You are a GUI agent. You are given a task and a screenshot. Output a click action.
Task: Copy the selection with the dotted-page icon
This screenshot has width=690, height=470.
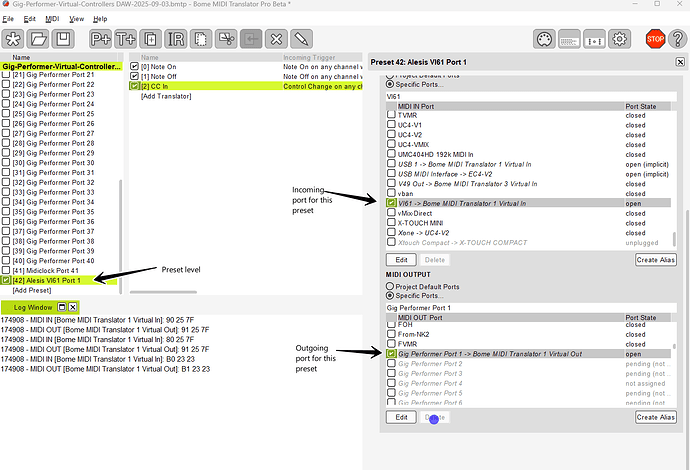coord(201,39)
